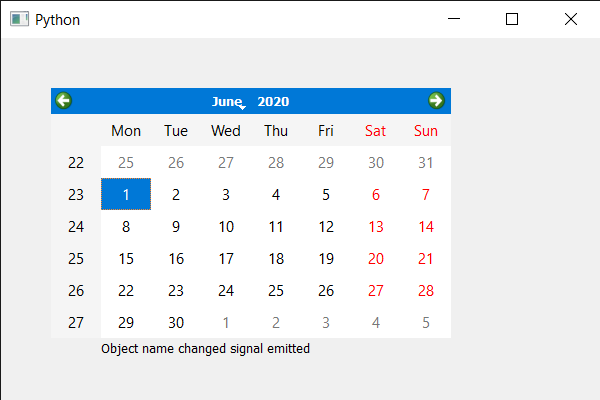Click the Python window app icon

[x=19, y=19]
